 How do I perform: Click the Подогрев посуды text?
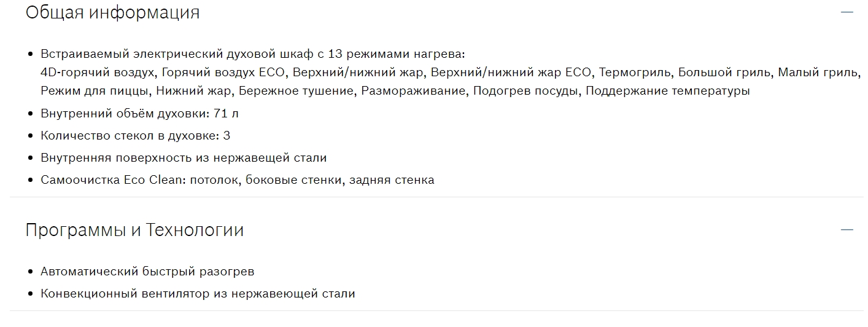coord(525,91)
